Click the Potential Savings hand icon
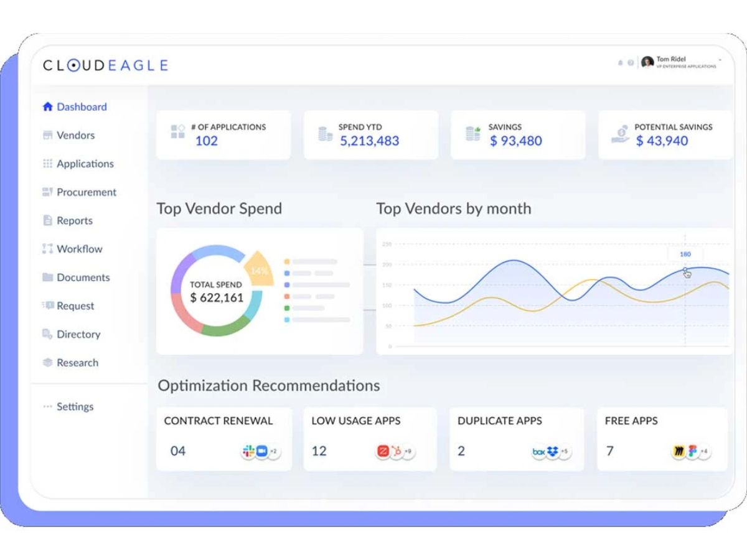 [x=619, y=134]
